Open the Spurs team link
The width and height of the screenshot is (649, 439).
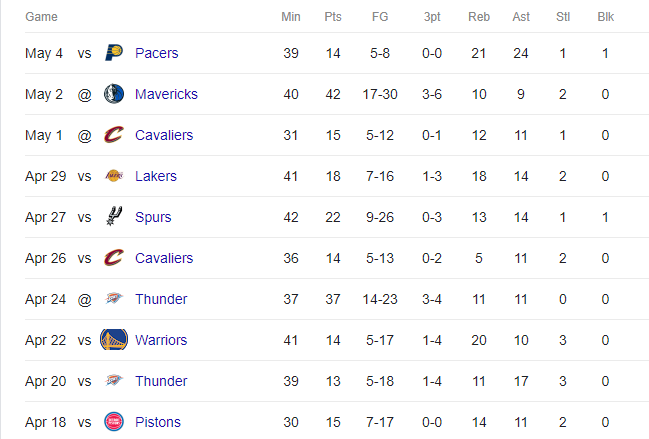pyautogui.click(x=153, y=217)
